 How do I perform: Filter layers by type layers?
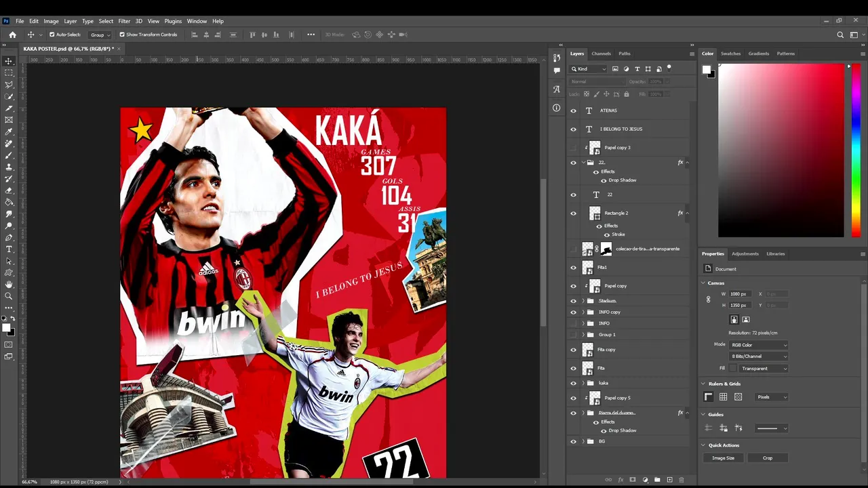637,68
